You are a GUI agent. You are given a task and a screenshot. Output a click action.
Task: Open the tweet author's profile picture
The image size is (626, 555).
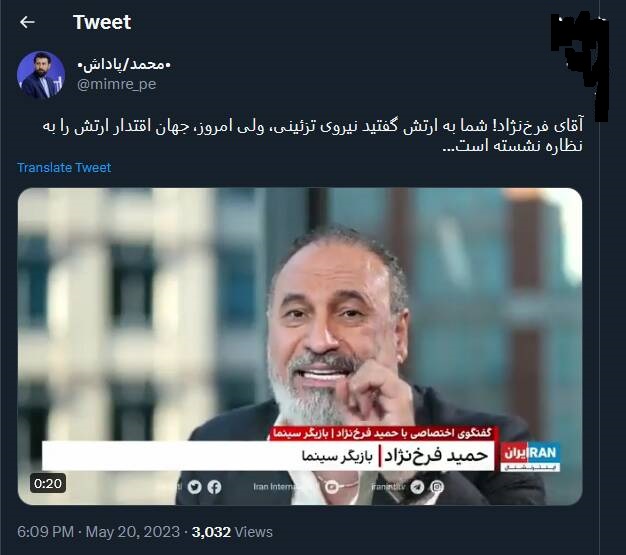click(x=41, y=75)
